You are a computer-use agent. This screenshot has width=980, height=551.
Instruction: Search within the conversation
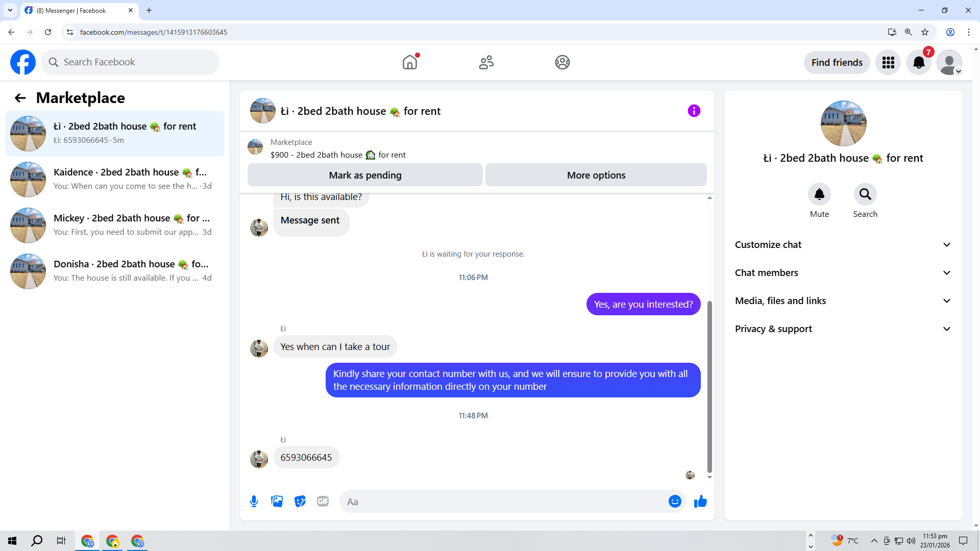865,194
